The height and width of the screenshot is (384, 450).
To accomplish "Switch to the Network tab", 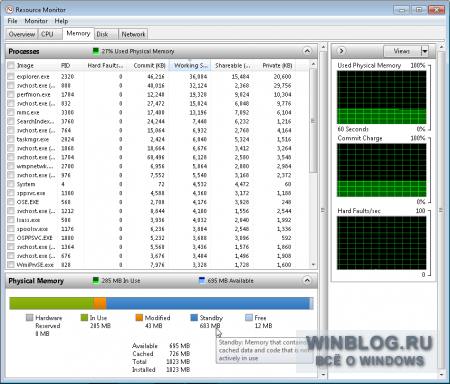I will [133, 34].
